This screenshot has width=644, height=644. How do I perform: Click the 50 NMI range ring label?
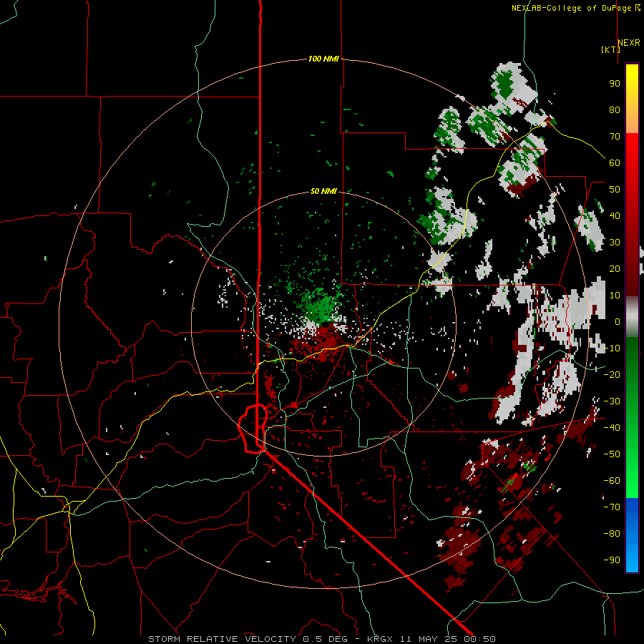point(323,191)
